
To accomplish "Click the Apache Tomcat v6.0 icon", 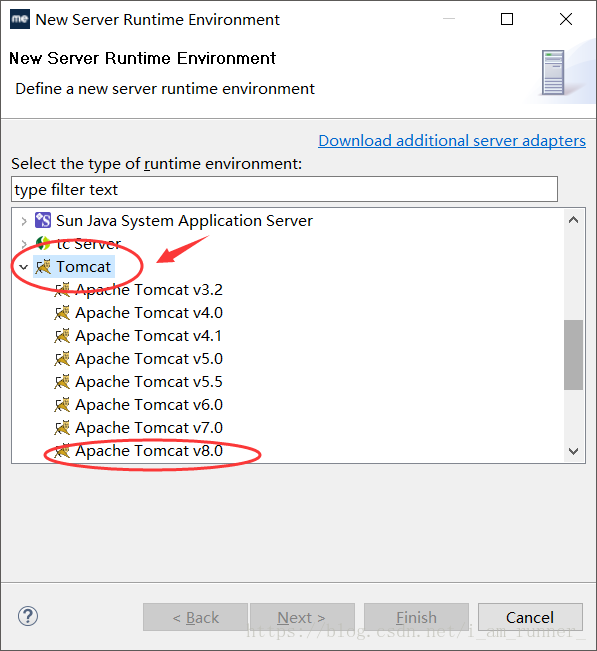I will [x=62, y=405].
